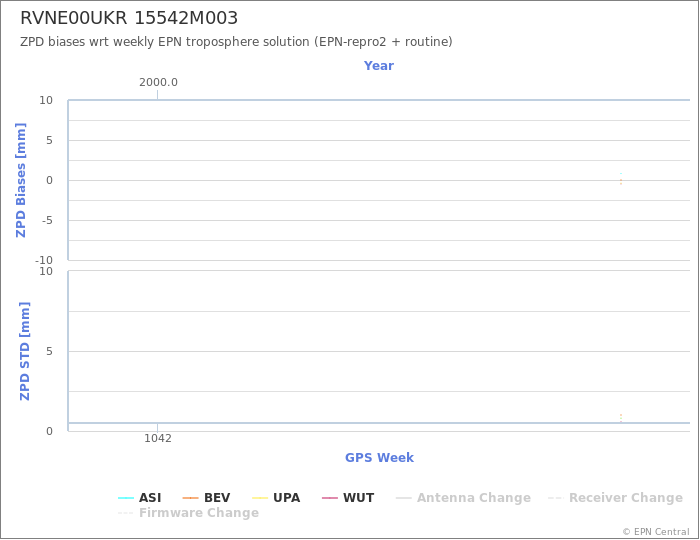Enable Antenna Change legend entry
This screenshot has height=540, width=700.
pyautogui.click(x=463, y=498)
